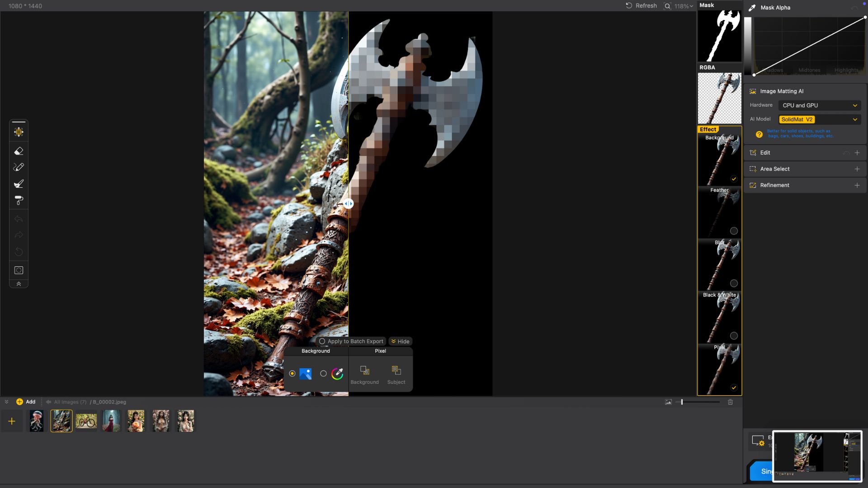Click the reset circular arrow in the left toolbar
This screenshot has width=868, height=488.
pyautogui.click(x=19, y=251)
